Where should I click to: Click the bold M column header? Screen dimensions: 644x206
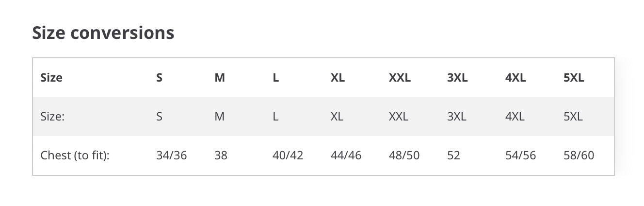[x=220, y=78]
